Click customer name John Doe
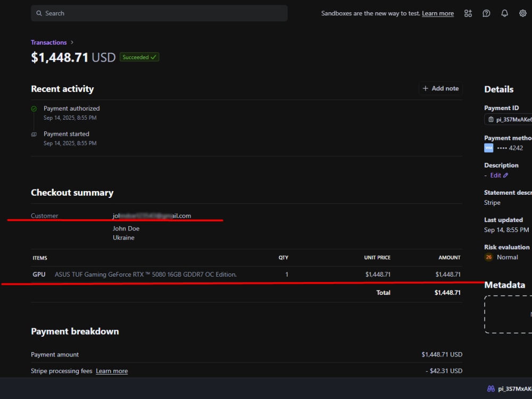 (x=126, y=229)
